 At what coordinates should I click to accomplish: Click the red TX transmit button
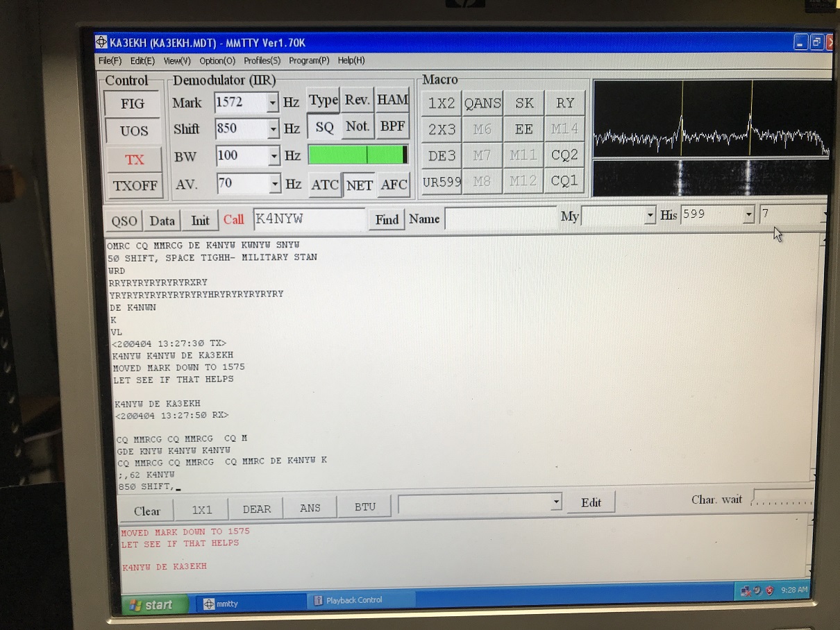134,159
